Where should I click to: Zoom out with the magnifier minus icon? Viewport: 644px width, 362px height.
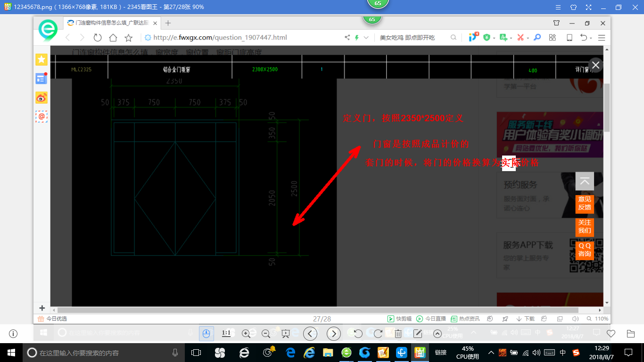click(266, 334)
